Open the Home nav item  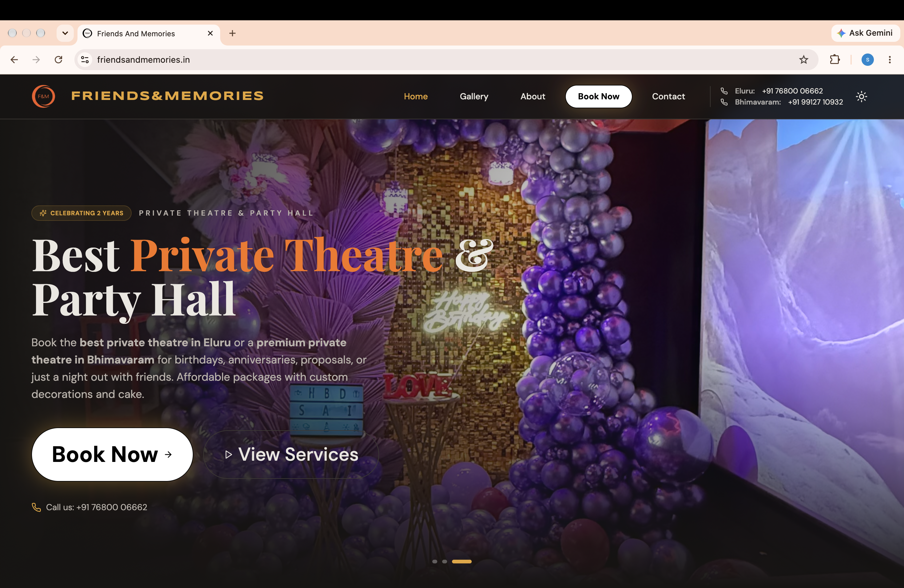[x=415, y=97]
